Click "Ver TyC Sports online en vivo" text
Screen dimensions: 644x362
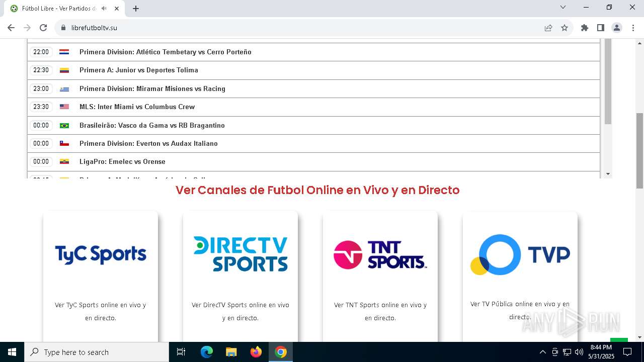(101, 311)
